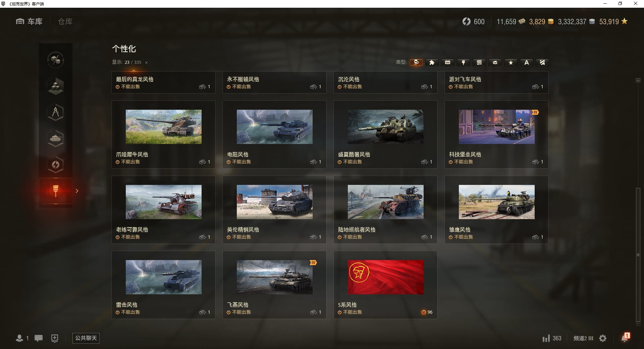Select the S系风格 red flag thumbnail
This screenshot has height=349, width=644.
click(x=386, y=277)
